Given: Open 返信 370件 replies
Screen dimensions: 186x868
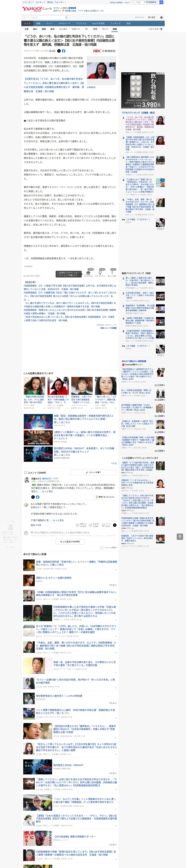Looking at the screenshot, I should click(36, 525).
